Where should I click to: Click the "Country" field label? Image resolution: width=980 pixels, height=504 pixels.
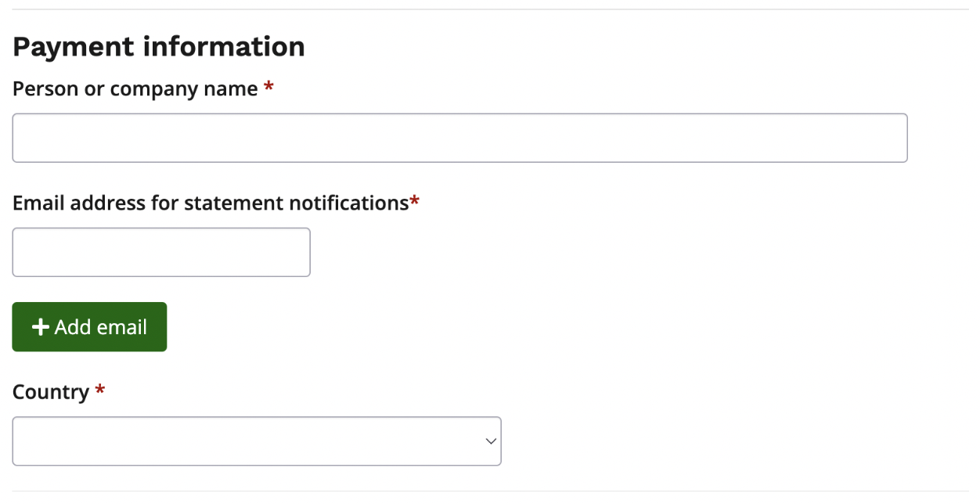[51, 392]
